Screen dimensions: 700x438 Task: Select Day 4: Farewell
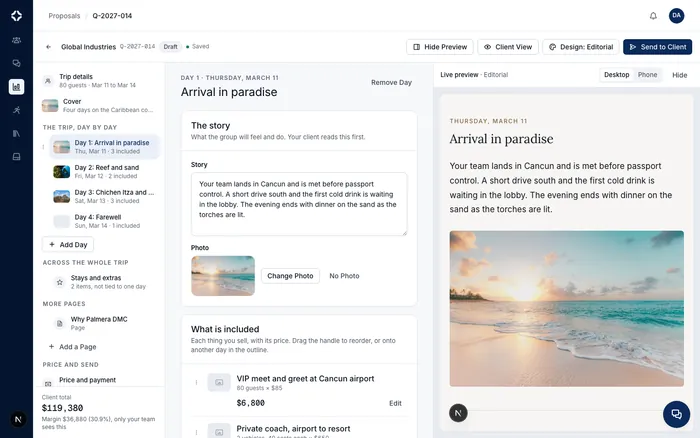[x=104, y=221]
